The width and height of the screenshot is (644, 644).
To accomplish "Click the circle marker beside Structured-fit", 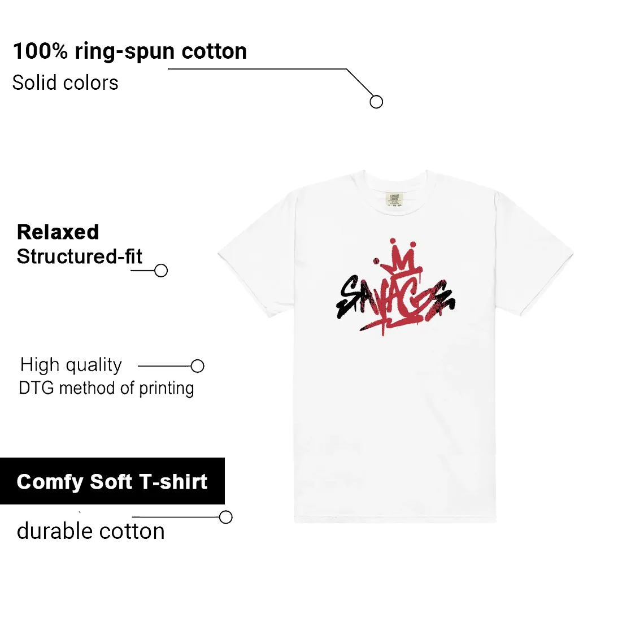I will (x=161, y=271).
